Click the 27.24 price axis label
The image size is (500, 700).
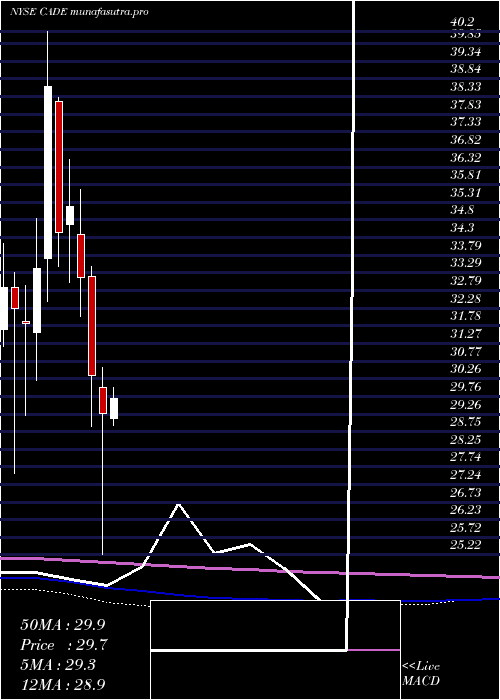pos(465,475)
